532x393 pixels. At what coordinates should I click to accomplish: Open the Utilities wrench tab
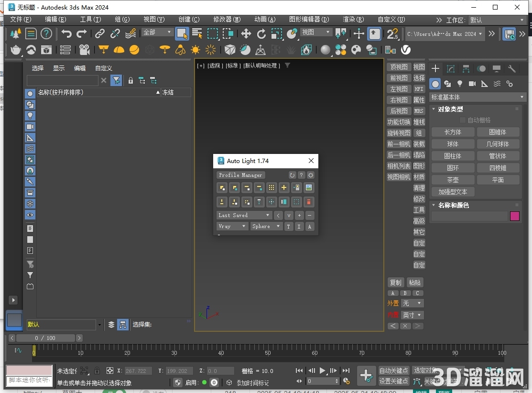pos(512,69)
